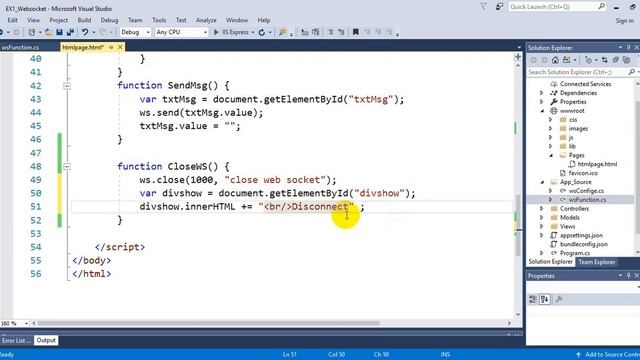Open the Debug menu
Image resolution: width=640 pixels, height=360 pixels.
[x=109, y=20]
